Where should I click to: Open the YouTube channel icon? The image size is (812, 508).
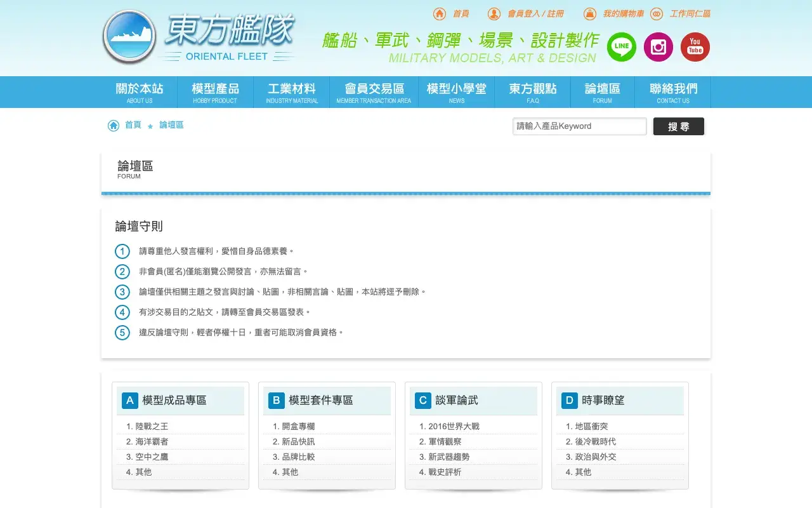pos(695,47)
